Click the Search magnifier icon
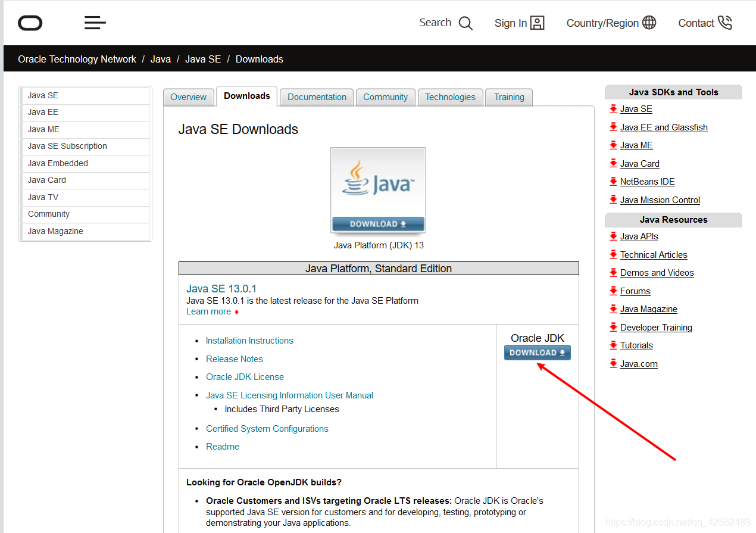Viewport: 756px width, 533px height. [x=466, y=23]
